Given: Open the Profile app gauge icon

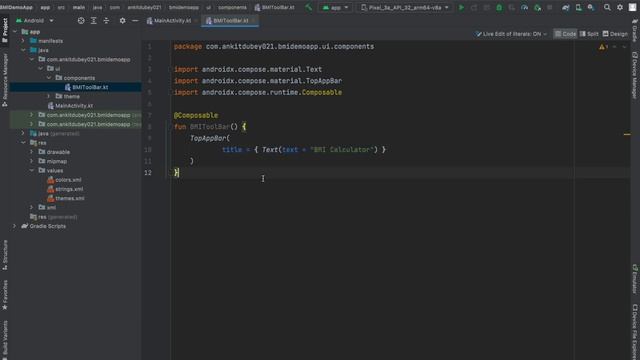Looking at the screenshot, I should (524, 7).
